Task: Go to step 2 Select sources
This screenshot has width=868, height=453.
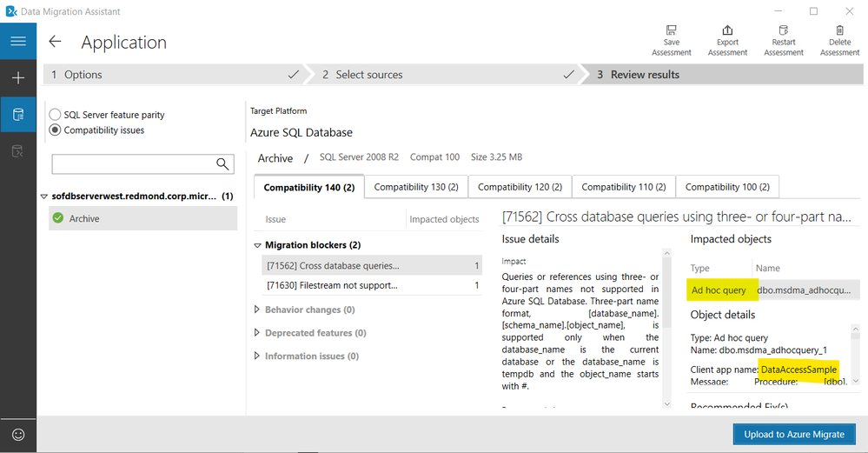Action: 445,75
